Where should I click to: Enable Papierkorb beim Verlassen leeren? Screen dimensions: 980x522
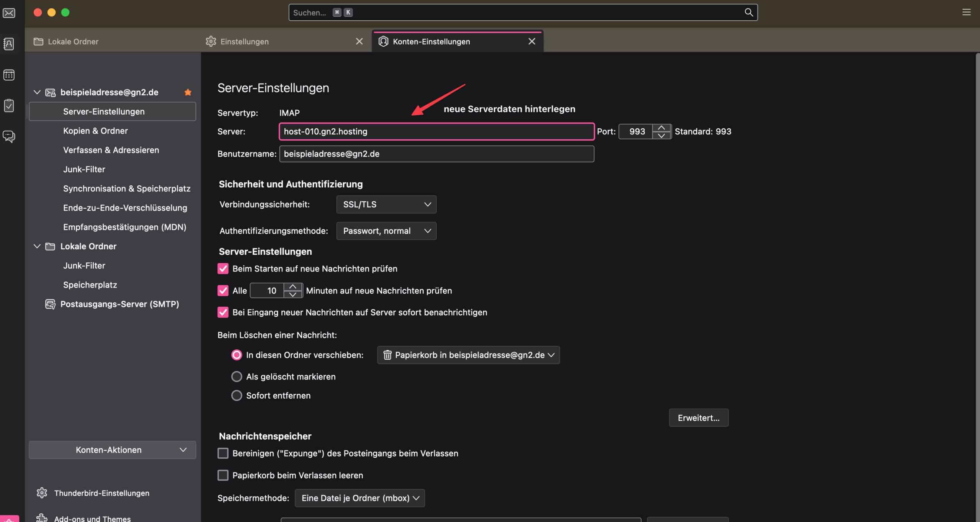click(223, 475)
